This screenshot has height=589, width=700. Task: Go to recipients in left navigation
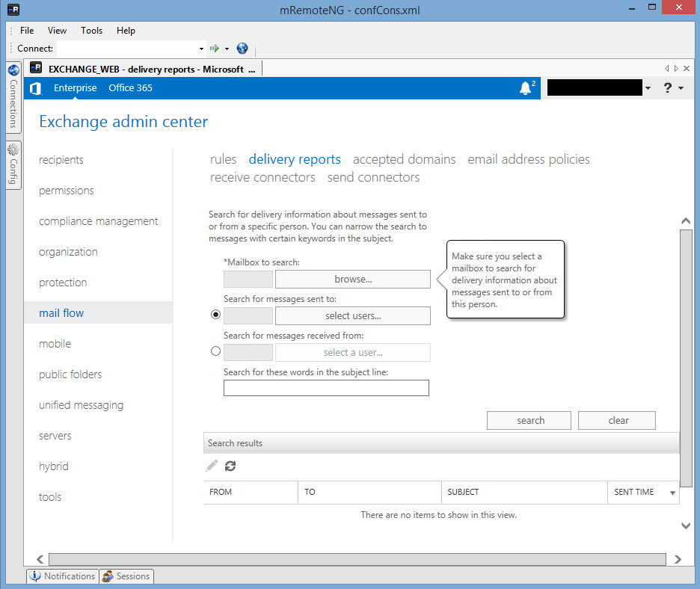[61, 160]
